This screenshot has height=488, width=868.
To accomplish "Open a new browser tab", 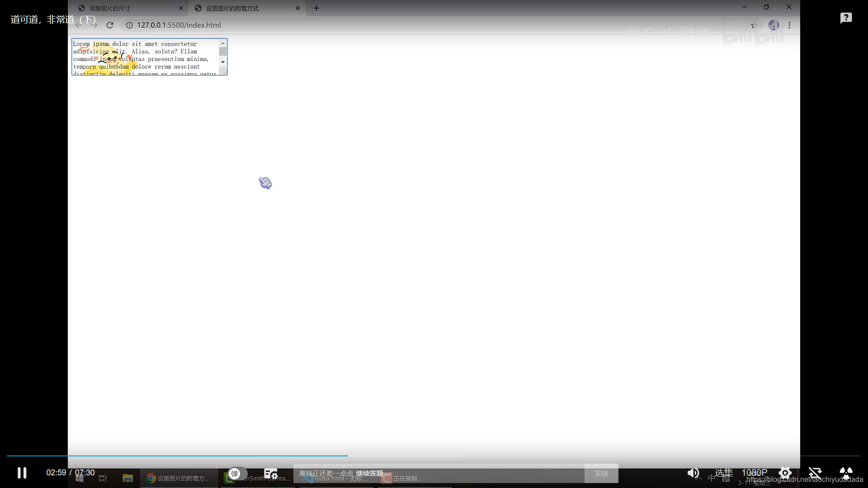I will 316,8.
